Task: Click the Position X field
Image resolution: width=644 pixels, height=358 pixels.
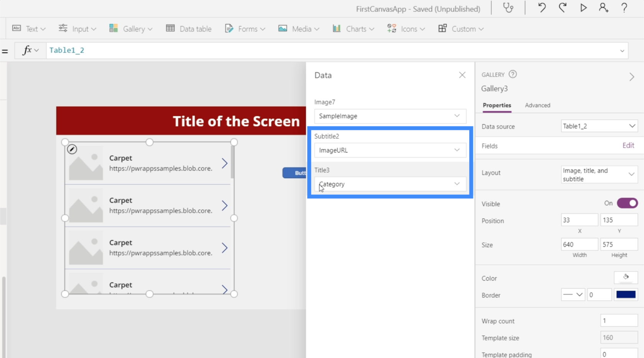Action: 579,220
